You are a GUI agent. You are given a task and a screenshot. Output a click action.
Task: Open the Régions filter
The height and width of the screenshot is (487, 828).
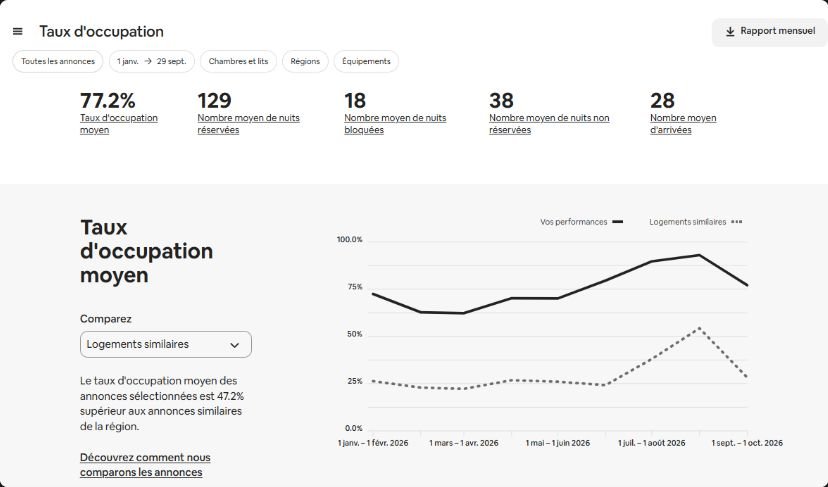click(x=305, y=61)
